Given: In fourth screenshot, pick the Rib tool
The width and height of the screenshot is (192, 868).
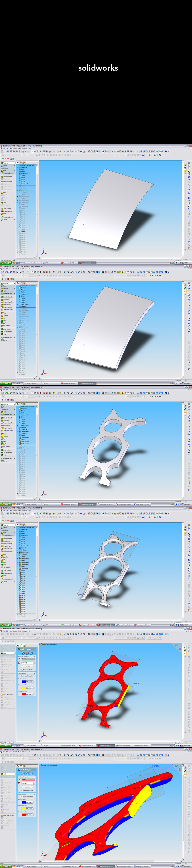Looking at the screenshot, I should (x=3, y=560).
